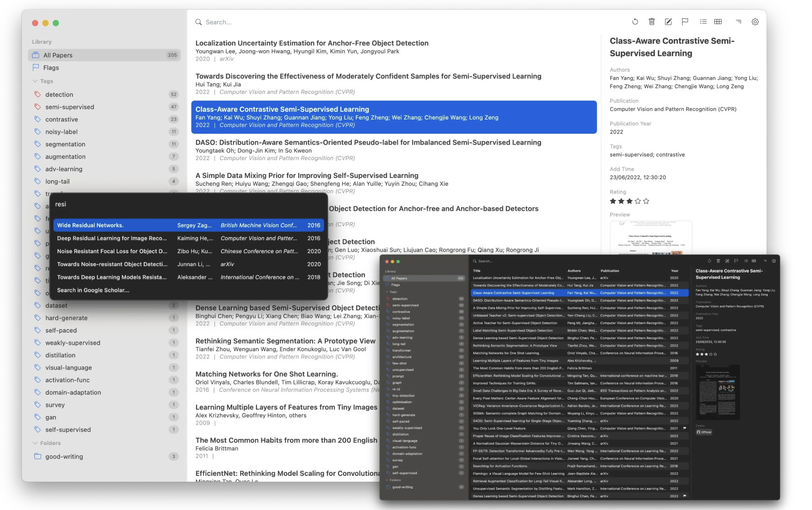Switch to list view using the list icon
This screenshot has height=510, width=812.
click(x=703, y=21)
